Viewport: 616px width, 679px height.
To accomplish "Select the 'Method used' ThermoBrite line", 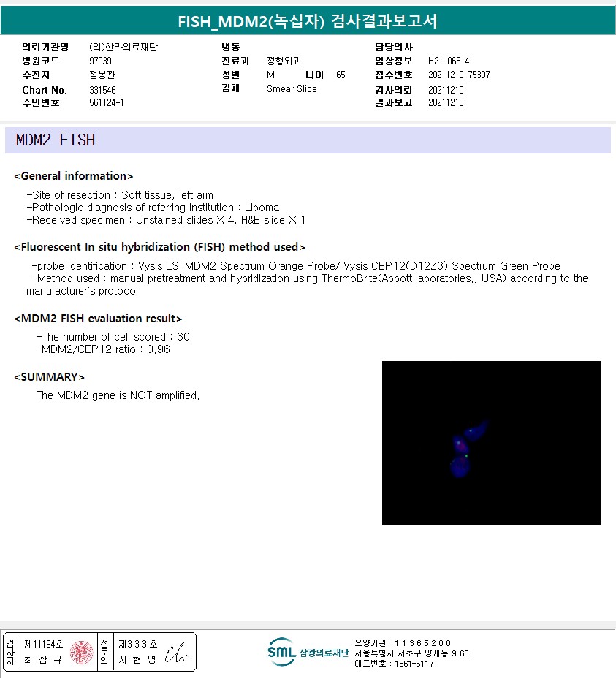I will coord(308,284).
